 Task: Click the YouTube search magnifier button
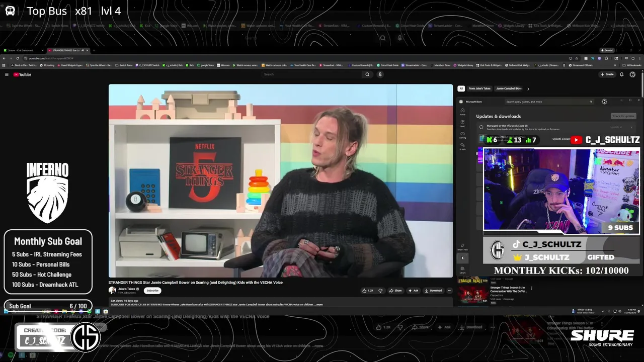coord(367,74)
